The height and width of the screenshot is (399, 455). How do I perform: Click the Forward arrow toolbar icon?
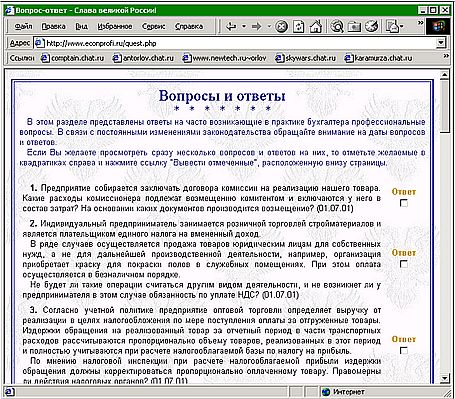[x=256, y=26]
